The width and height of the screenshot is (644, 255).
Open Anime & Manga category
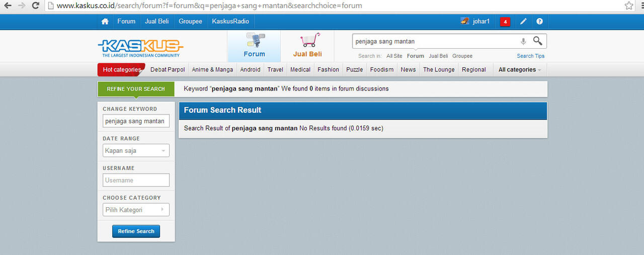coord(212,69)
